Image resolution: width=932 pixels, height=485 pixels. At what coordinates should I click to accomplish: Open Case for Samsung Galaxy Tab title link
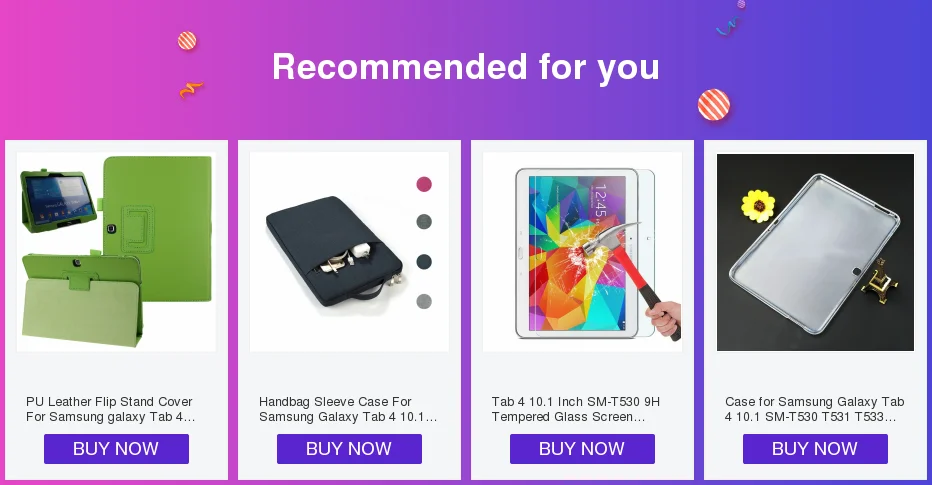pos(814,409)
